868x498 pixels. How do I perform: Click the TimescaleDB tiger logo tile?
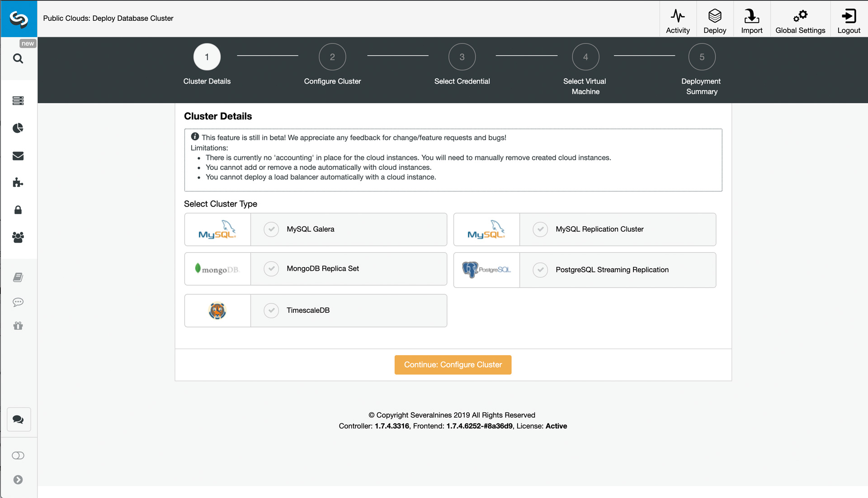point(217,310)
